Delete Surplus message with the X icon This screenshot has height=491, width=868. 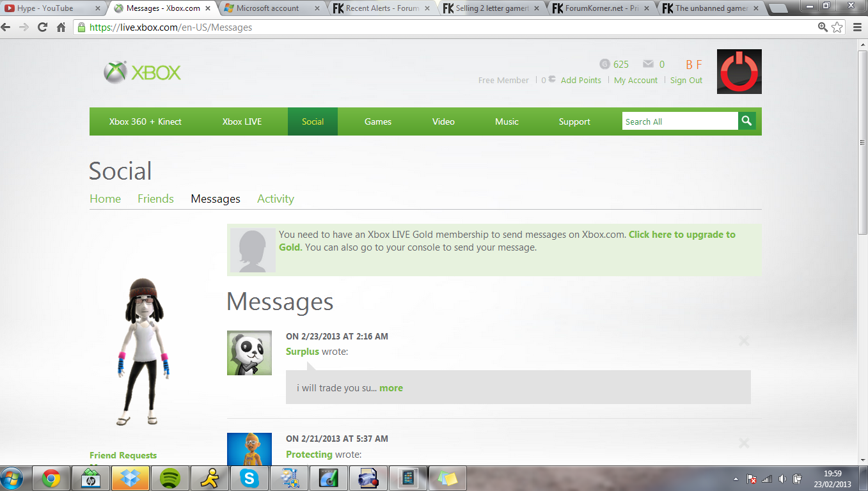pos(744,341)
